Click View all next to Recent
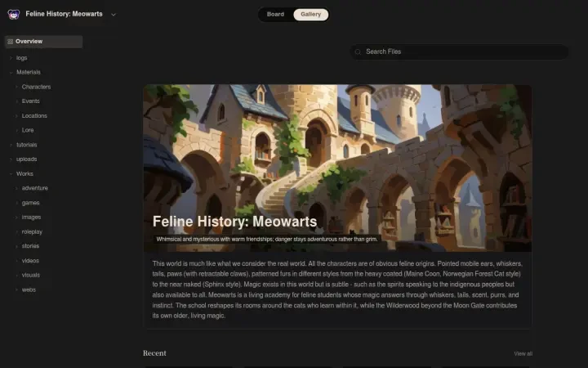 (x=523, y=354)
